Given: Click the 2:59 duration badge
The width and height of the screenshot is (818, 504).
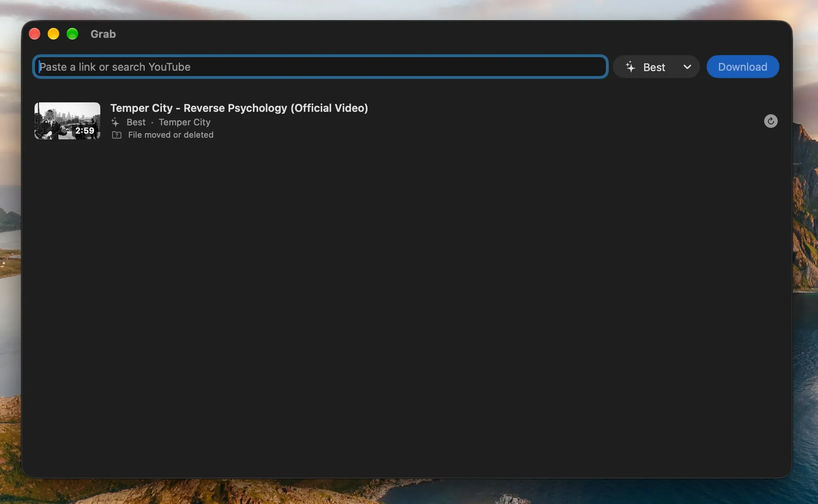Looking at the screenshot, I should (x=85, y=131).
